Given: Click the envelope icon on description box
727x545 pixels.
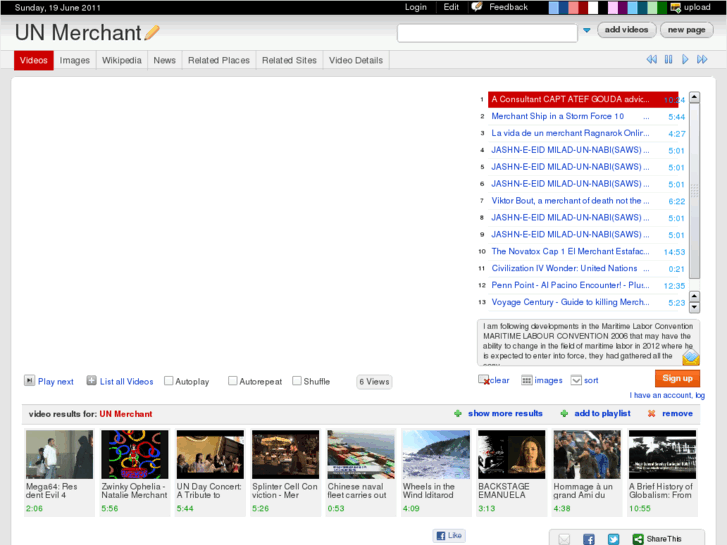Looking at the screenshot, I should [x=691, y=357].
